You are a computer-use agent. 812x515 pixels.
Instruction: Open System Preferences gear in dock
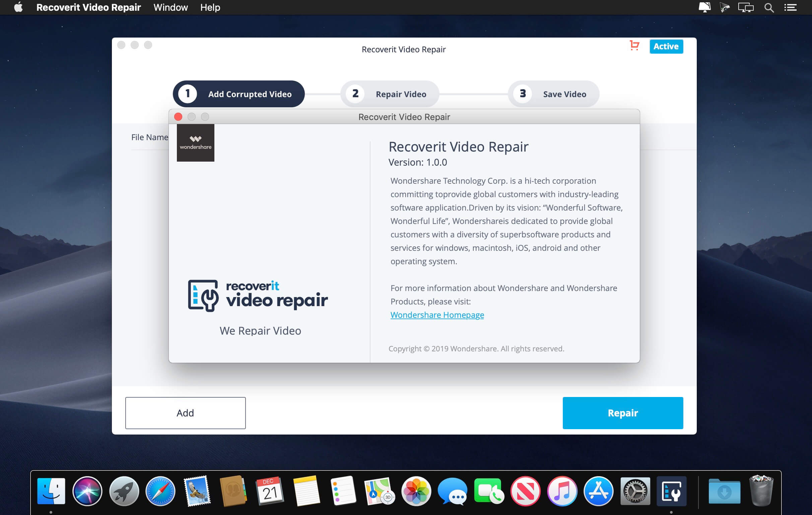click(635, 491)
